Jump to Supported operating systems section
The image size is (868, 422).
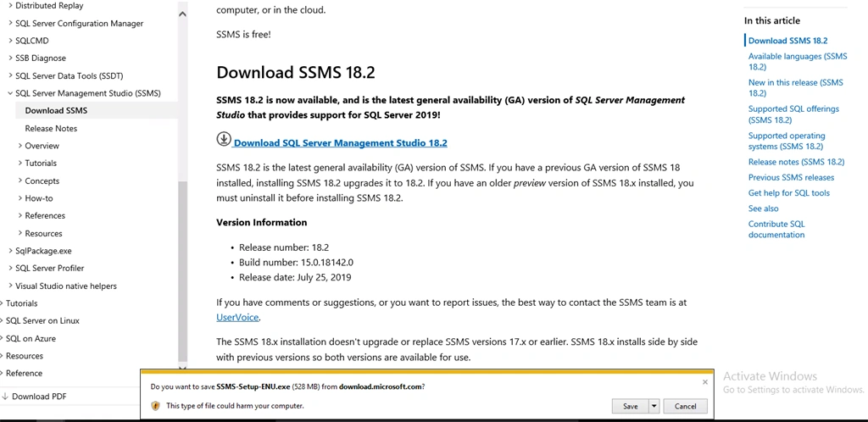click(787, 141)
